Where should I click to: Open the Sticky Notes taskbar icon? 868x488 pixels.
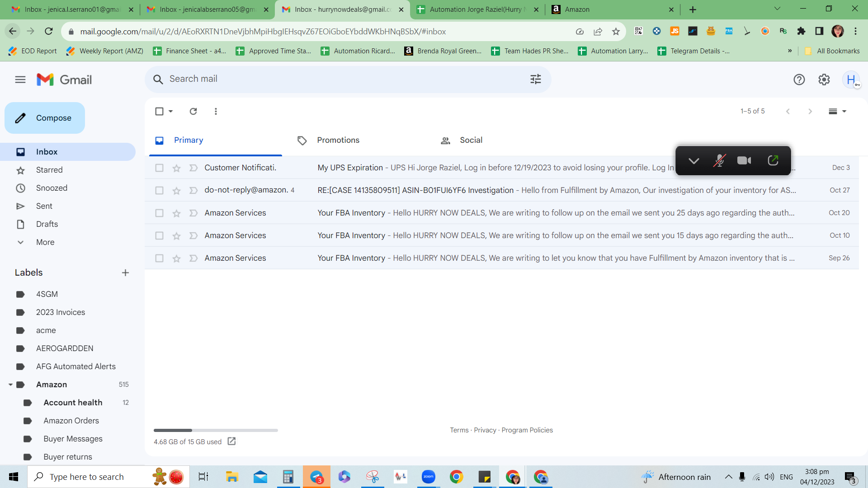click(484, 477)
